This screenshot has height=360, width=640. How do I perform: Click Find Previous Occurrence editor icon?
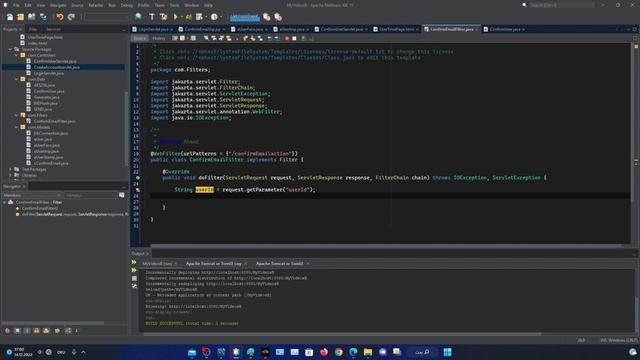click(x=213, y=38)
